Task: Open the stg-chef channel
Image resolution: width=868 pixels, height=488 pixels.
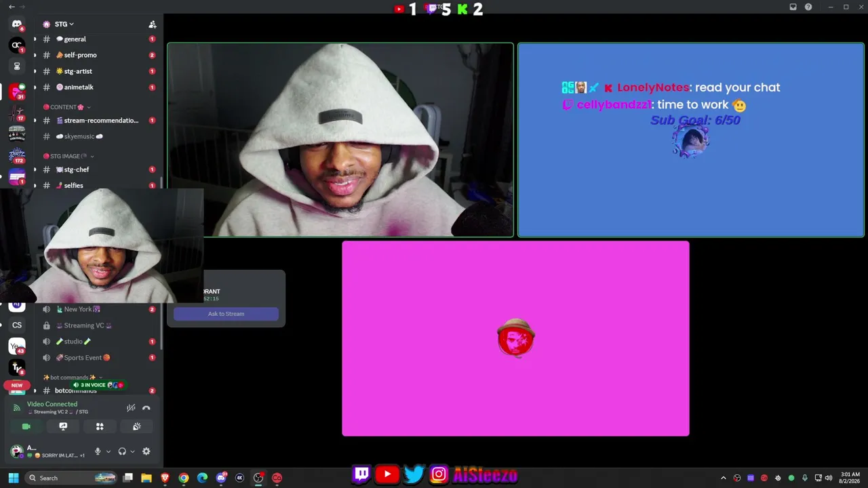Action: coord(98,169)
